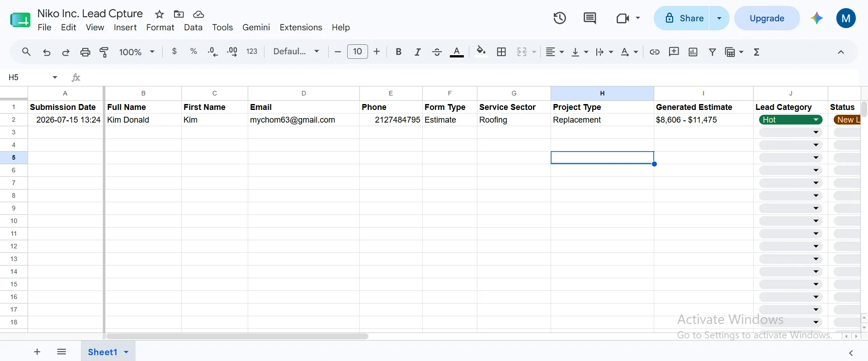Open the Format menu
Viewport: 868px width, 361px height.
click(x=160, y=27)
